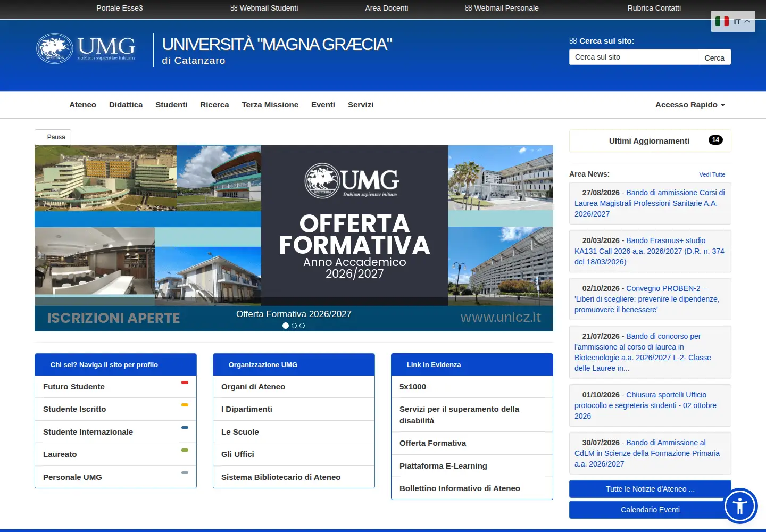Open the Portale Esse3 link
This screenshot has width=766, height=532.
119,8
